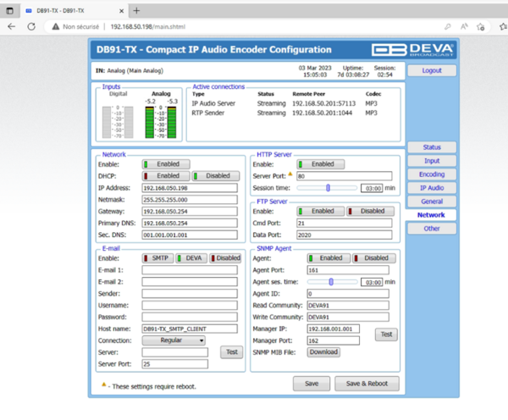Click the E-mail Server Port field

coord(175,364)
